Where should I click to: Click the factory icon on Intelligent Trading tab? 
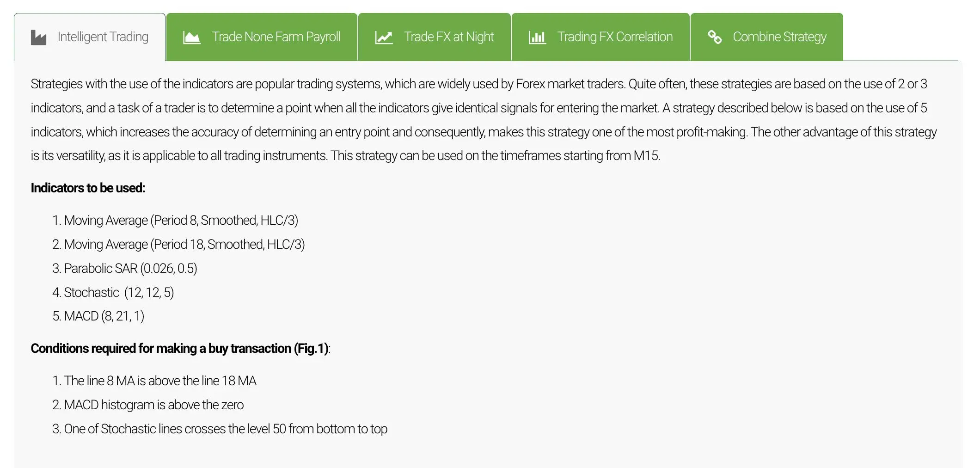[38, 37]
